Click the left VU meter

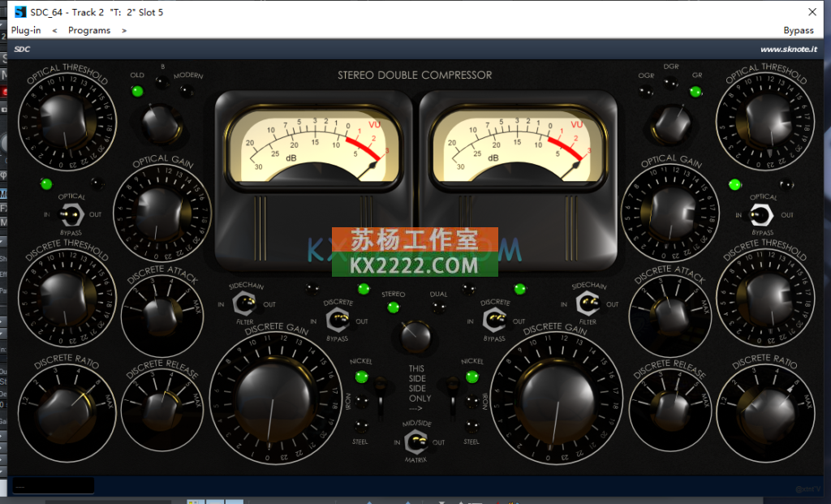pyautogui.click(x=313, y=146)
